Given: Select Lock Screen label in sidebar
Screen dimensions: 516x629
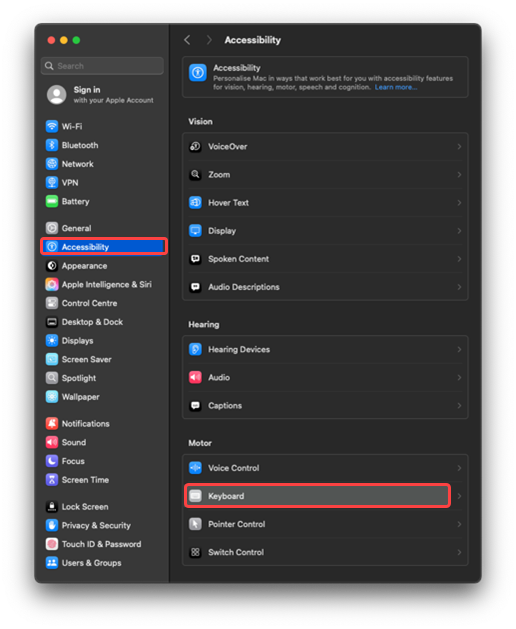Looking at the screenshot, I should 85,507.
